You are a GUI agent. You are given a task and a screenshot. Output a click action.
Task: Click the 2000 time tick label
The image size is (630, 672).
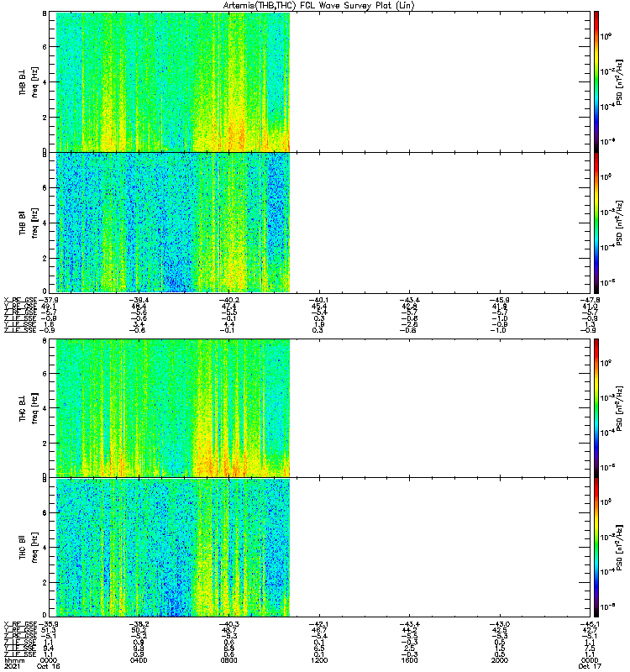[500, 660]
